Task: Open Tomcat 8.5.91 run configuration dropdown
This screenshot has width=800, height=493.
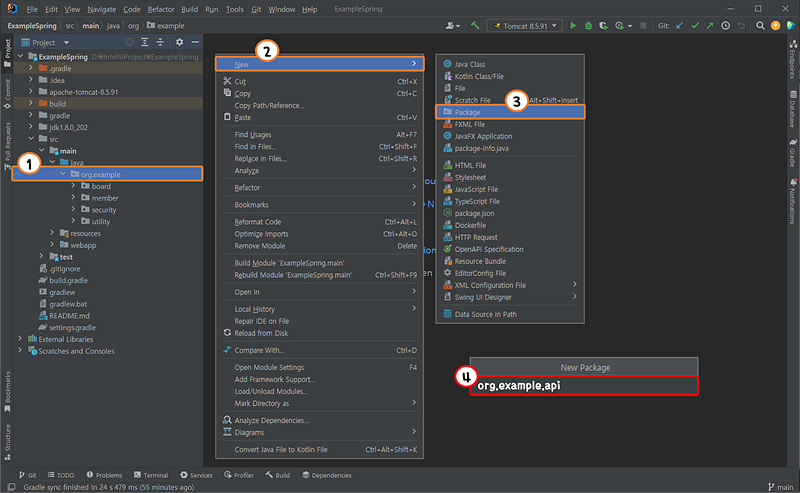Action: [524, 26]
